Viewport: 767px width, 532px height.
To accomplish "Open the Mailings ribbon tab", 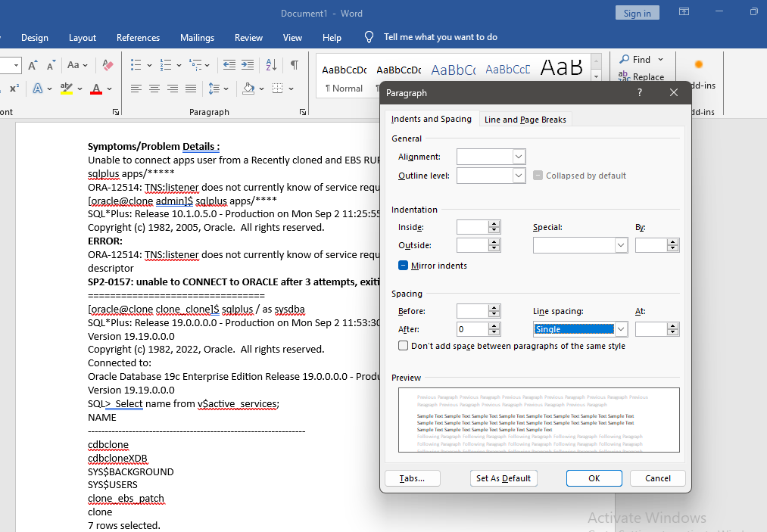I will tap(197, 38).
